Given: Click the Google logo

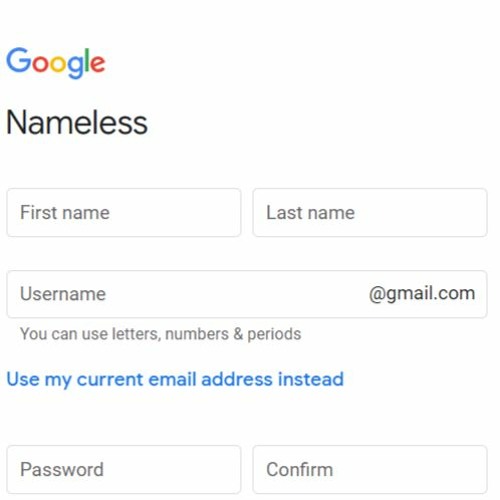Looking at the screenshot, I should pos(56,63).
